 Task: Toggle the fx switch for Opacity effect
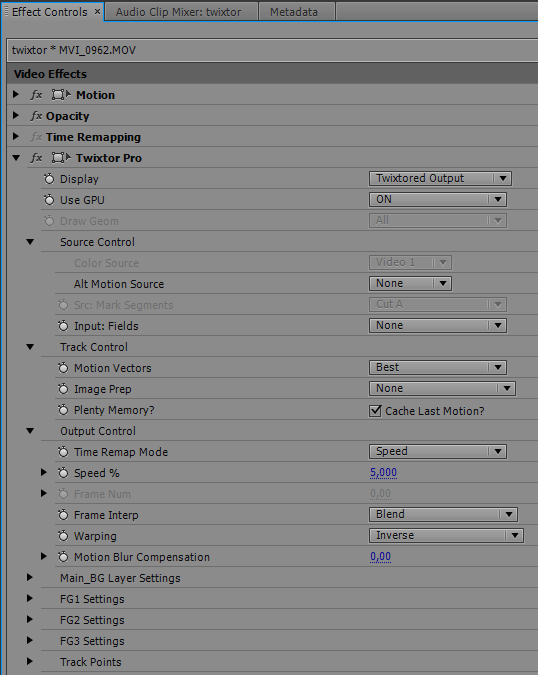(x=37, y=116)
